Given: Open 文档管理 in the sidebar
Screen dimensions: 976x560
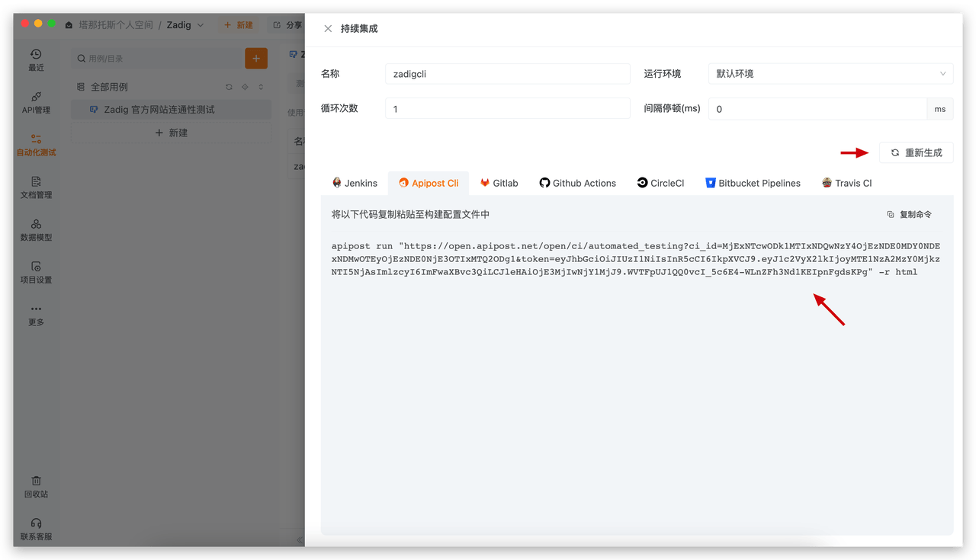Looking at the screenshot, I should coord(36,187).
